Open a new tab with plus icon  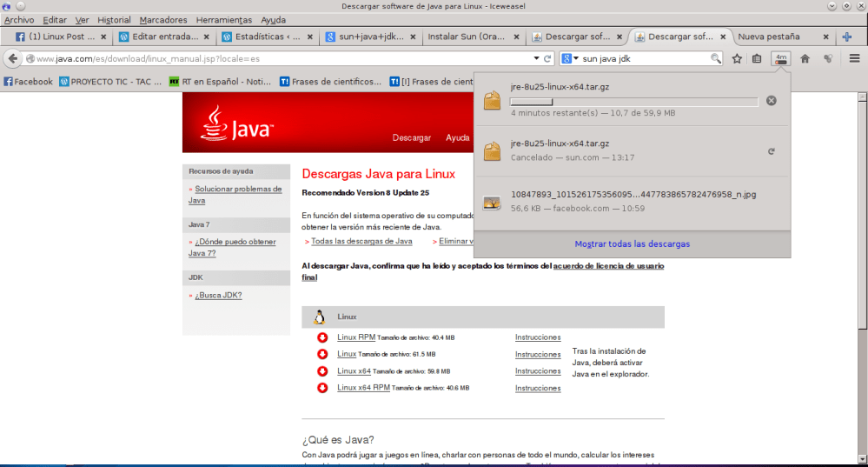point(847,37)
